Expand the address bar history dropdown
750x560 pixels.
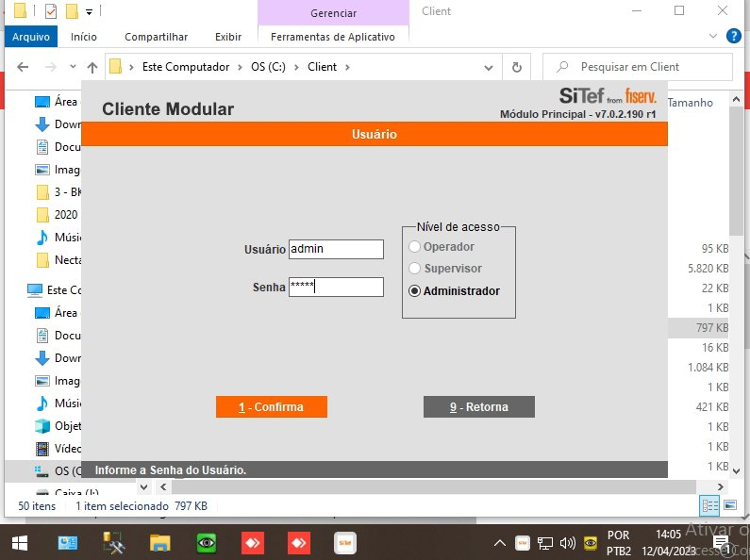point(489,67)
